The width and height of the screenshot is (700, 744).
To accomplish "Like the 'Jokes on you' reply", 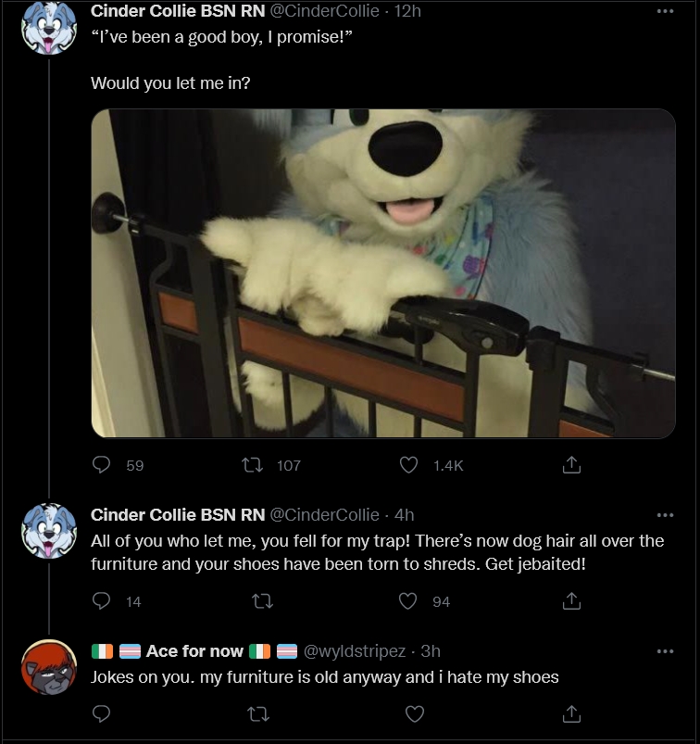I will point(415,713).
